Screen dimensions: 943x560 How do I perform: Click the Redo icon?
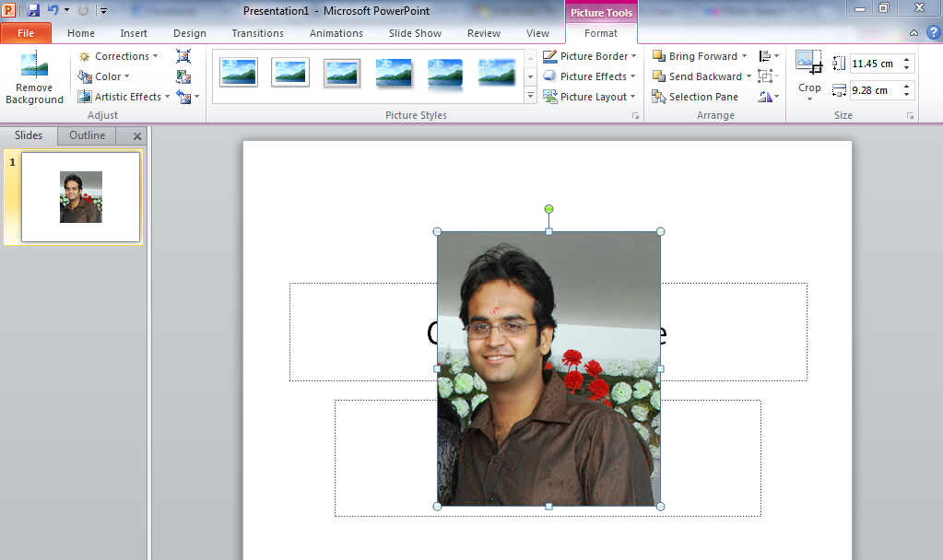tap(84, 10)
